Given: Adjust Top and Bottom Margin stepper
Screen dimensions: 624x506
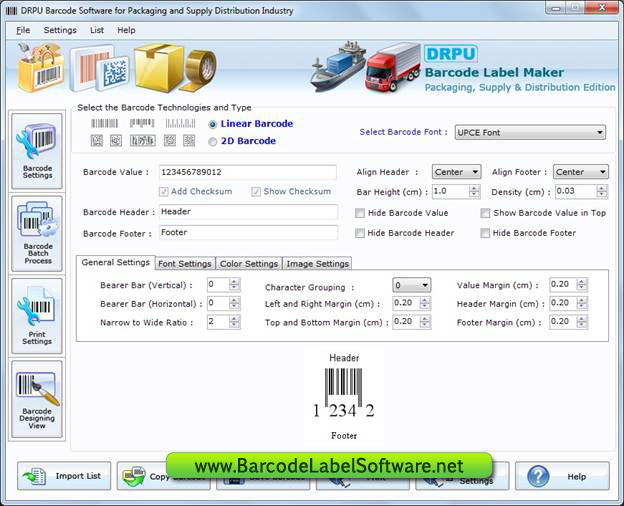Looking at the screenshot, I should [425, 322].
